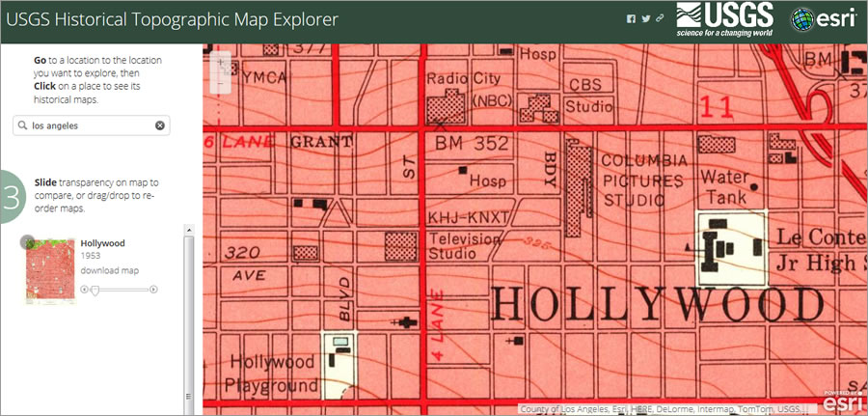Click the search magnifier icon
Viewport: 868px width, 416px height.
[x=23, y=125]
